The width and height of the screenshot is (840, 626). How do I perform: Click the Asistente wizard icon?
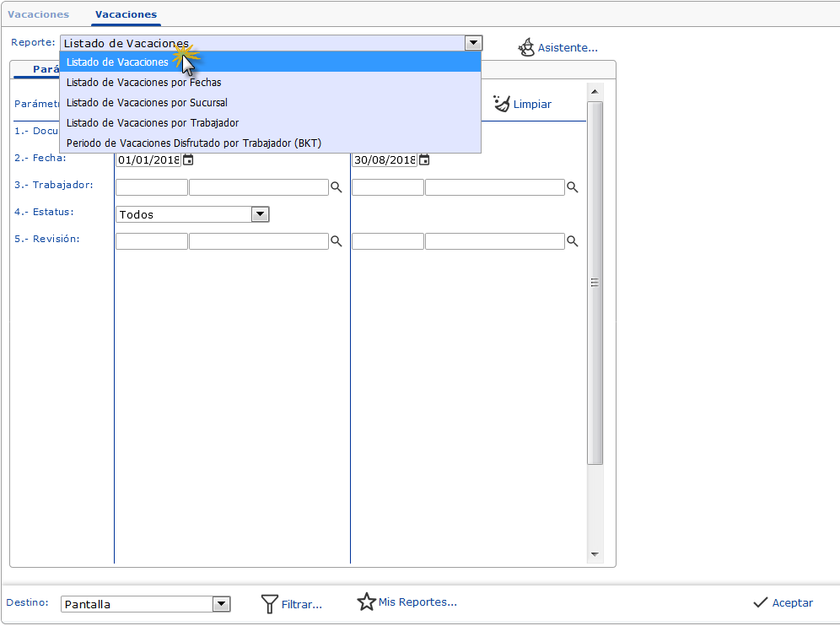coord(526,47)
